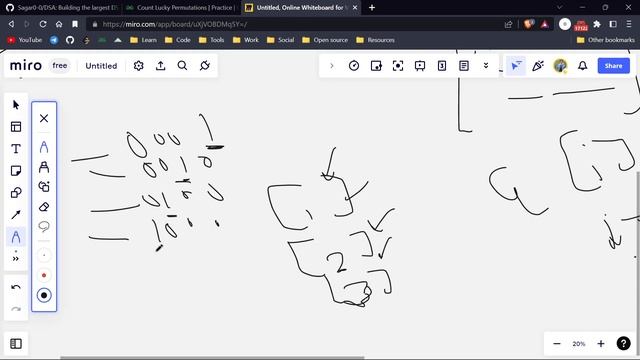Open the help question mark
640x360 pixels.
[623, 344]
